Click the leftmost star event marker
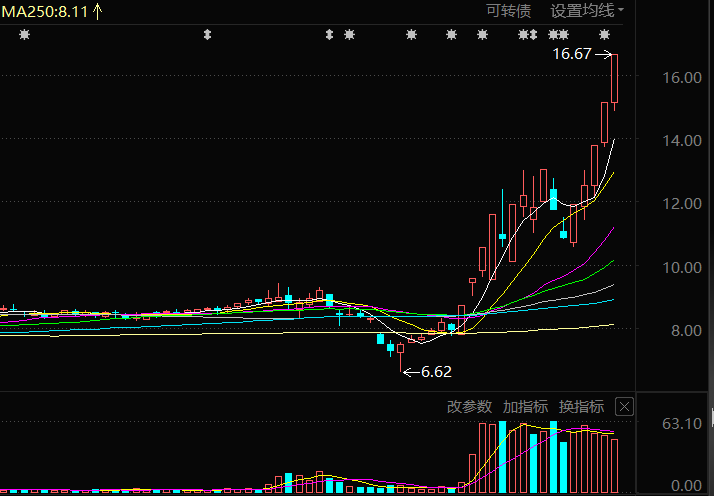The image size is (714, 496). (x=25, y=35)
